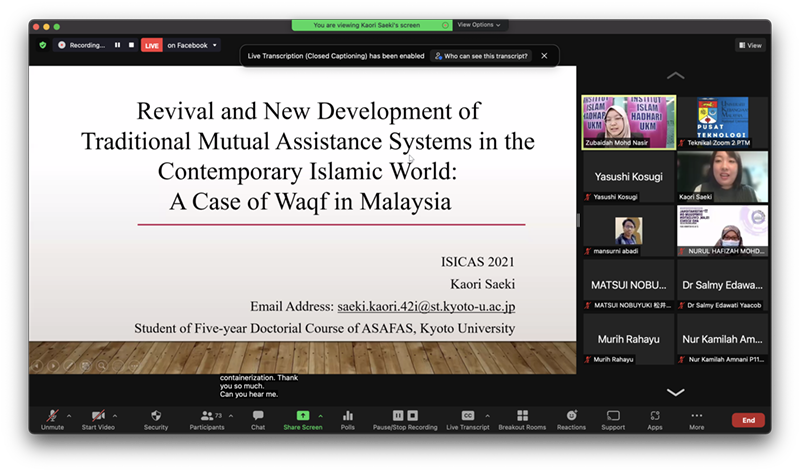Toggle Live Transcript captions

(467, 418)
